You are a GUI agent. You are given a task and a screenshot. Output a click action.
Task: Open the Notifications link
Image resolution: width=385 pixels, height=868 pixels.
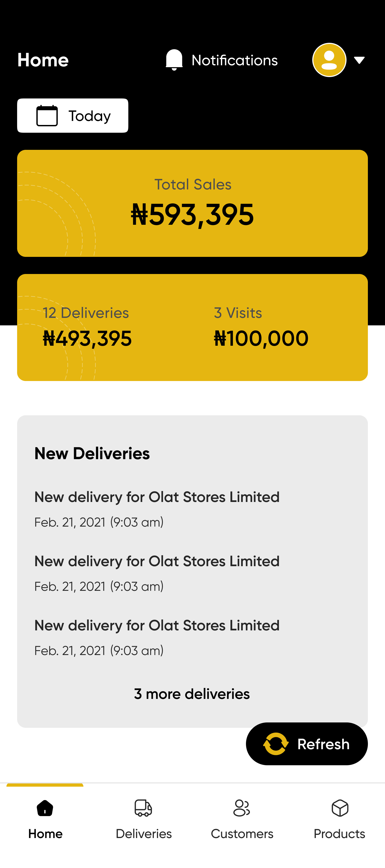coord(234,60)
